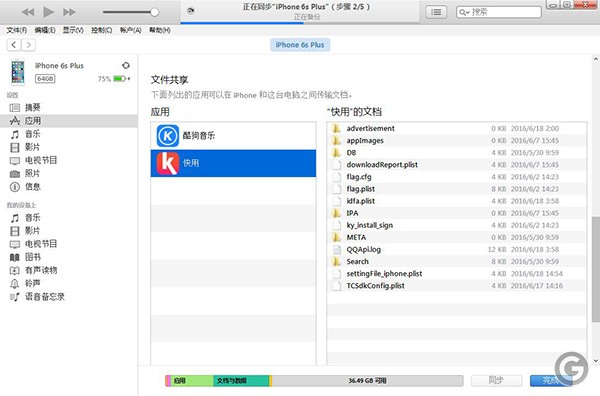Click the sync status spinner icon
Screen dimensions: 600x396
point(190,11)
